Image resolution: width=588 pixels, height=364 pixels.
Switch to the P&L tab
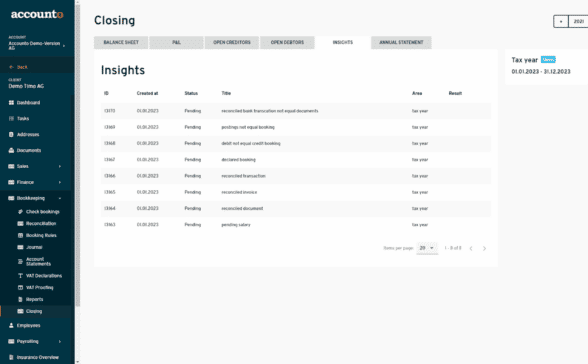[176, 42]
